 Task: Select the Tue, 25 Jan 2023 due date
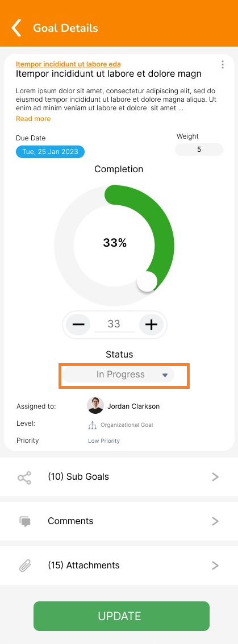(50, 152)
